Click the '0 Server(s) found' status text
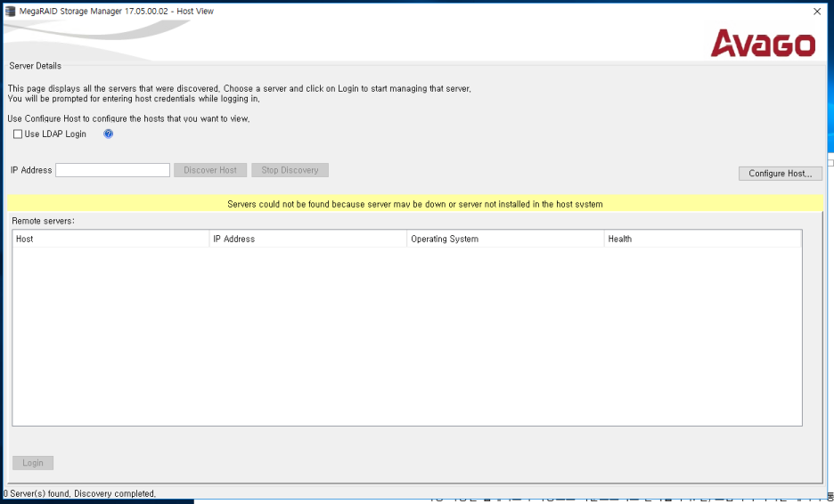The width and height of the screenshot is (834, 504). point(80,494)
